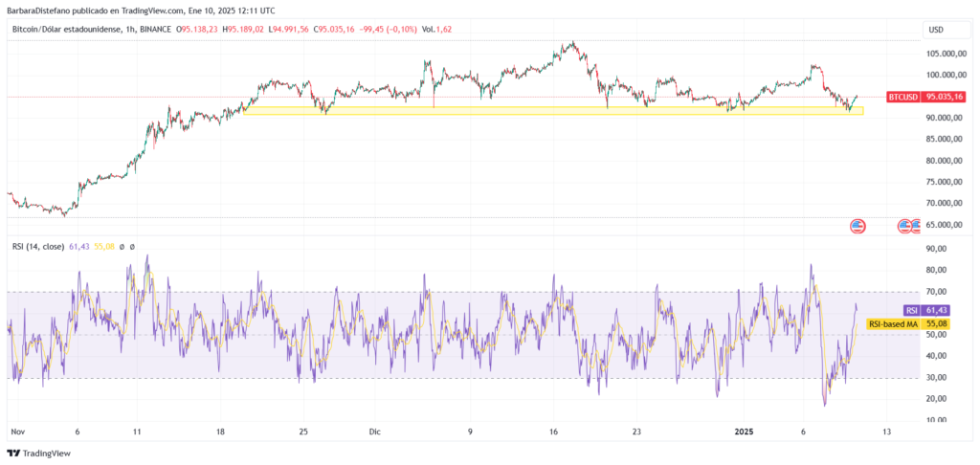Click the purple RSI tag on the axis
This screenshot has width=980, height=465.
click(912, 311)
